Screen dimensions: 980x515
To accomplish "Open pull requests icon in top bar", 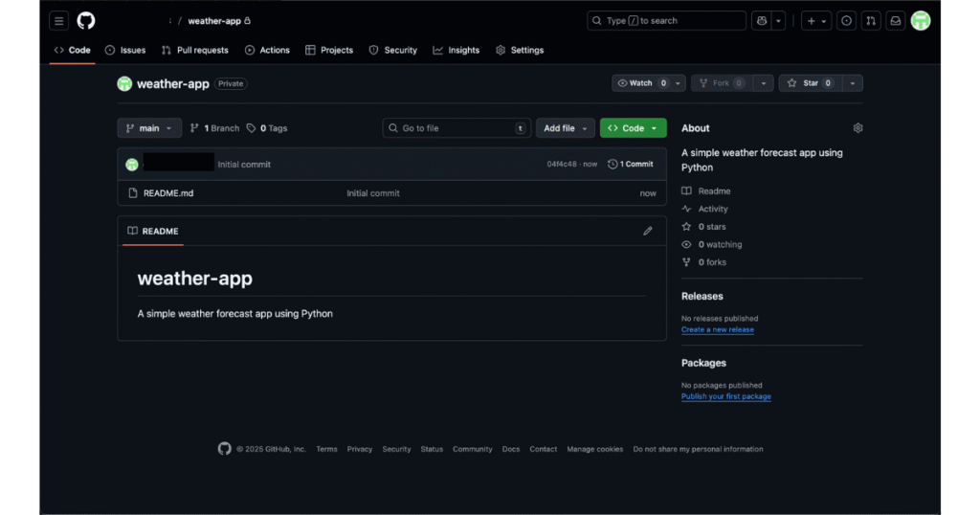I will [871, 21].
